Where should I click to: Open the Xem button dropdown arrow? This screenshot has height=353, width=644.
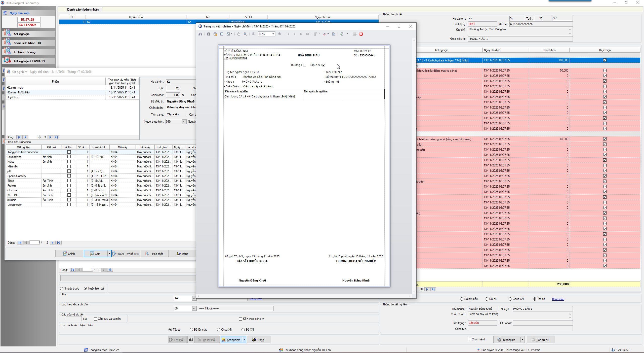click(109, 254)
